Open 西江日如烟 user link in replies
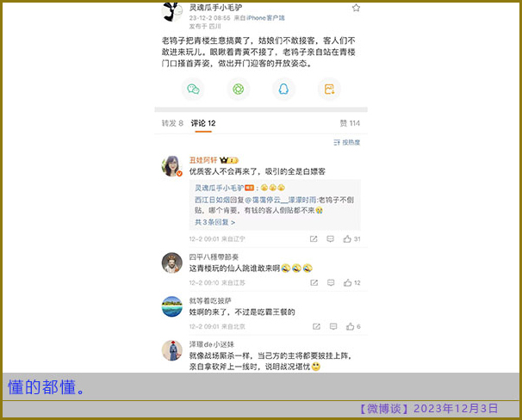The height and width of the screenshot is (420, 522). 213,200
